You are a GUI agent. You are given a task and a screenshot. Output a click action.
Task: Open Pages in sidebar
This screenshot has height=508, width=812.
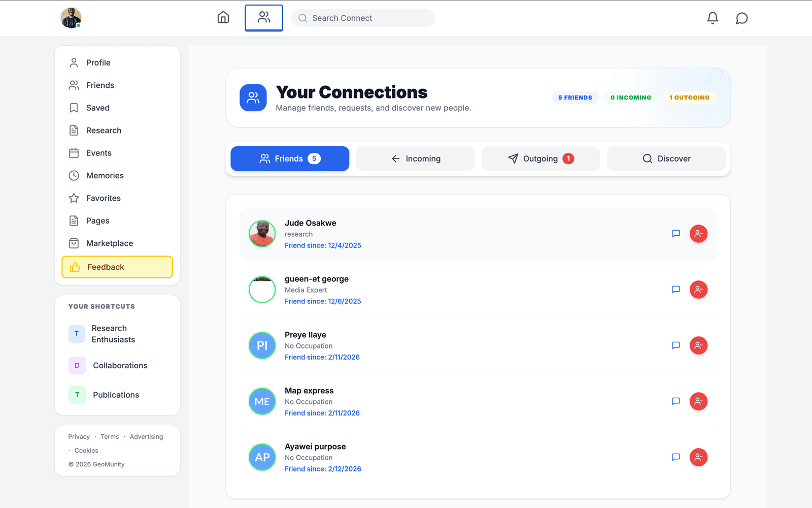(x=117, y=221)
